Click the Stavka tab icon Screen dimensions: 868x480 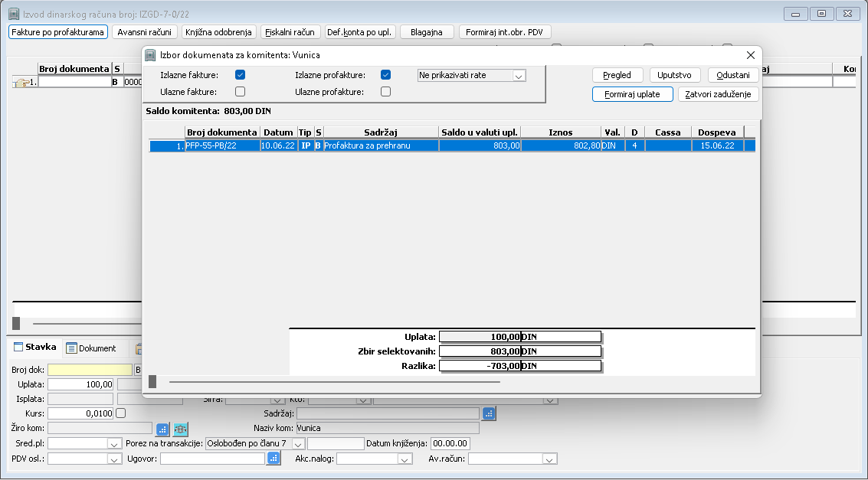[18, 348]
